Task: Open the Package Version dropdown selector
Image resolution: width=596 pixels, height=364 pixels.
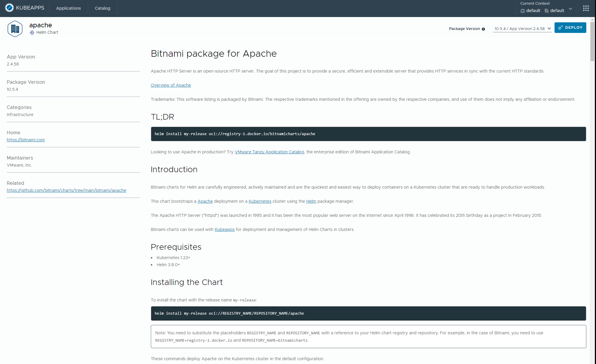Action: (x=522, y=29)
